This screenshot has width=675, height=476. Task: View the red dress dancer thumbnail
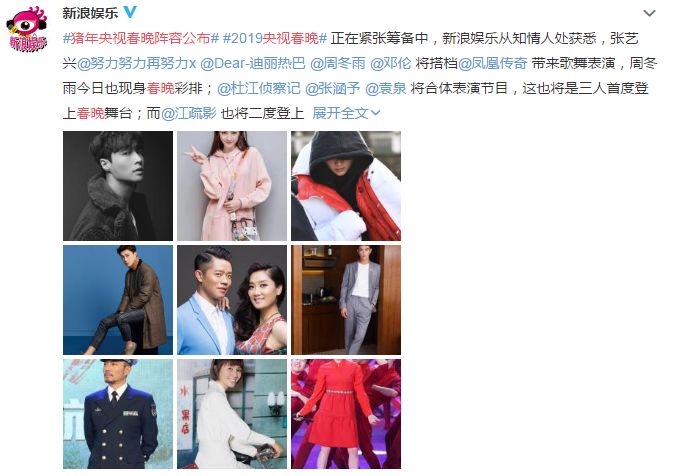(x=346, y=414)
